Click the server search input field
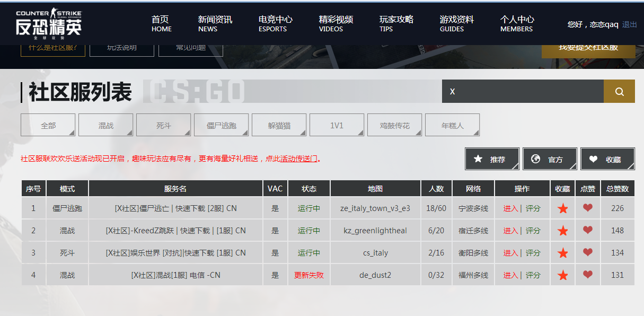This screenshot has width=644, height=316. tap(522, 91)
